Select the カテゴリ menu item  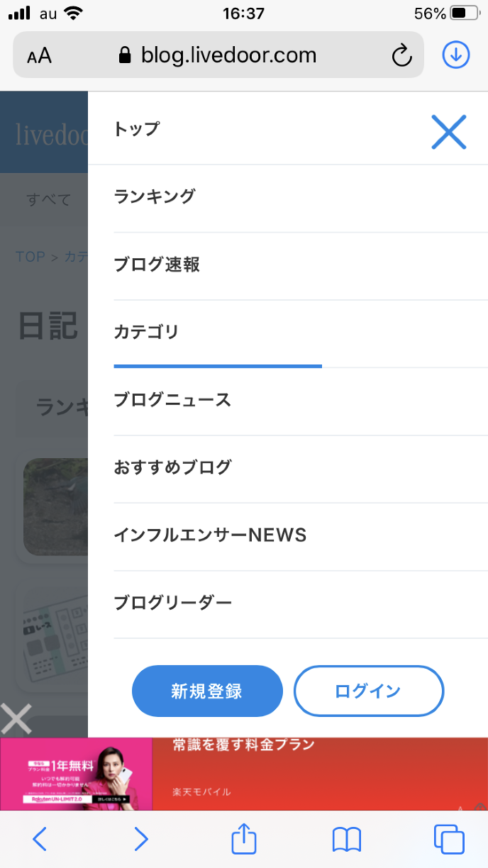point(147,332)
